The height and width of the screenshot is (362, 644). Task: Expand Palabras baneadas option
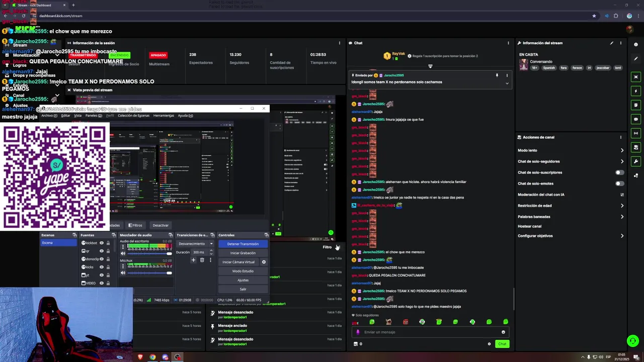tap(622, 217)
